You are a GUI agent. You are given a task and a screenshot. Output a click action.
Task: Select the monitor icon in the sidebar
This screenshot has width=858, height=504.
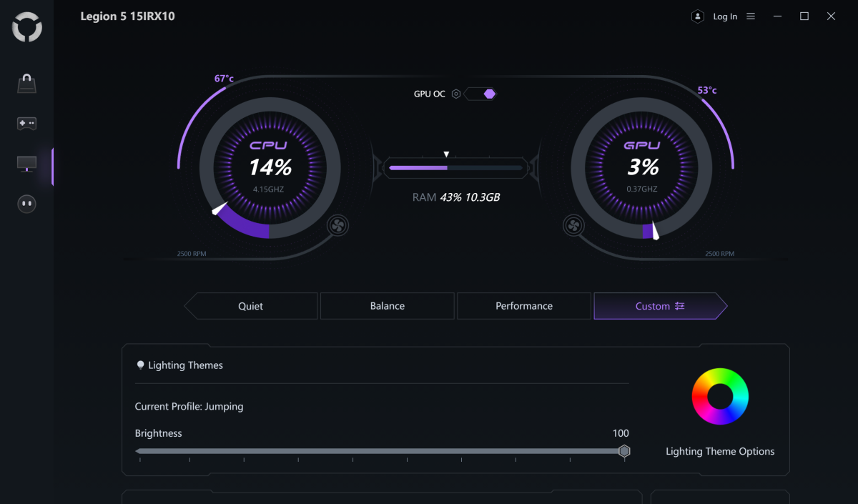(27, 164)
